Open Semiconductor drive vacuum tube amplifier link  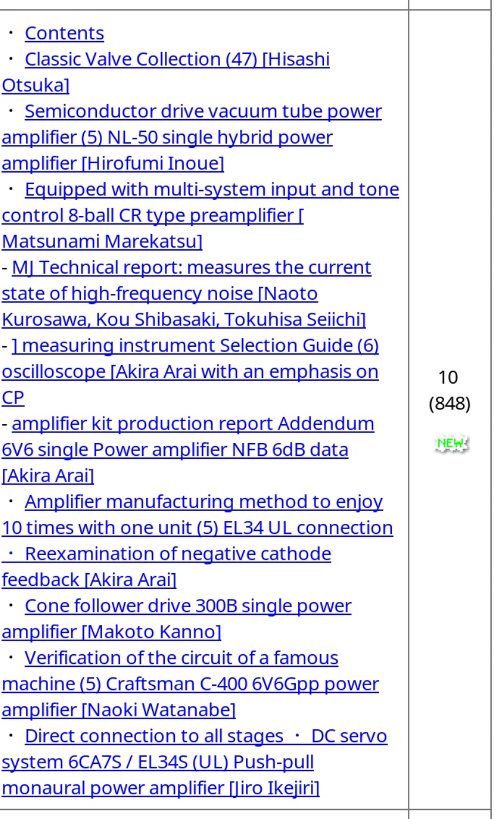pyautogui.click(x=192, y=137)
